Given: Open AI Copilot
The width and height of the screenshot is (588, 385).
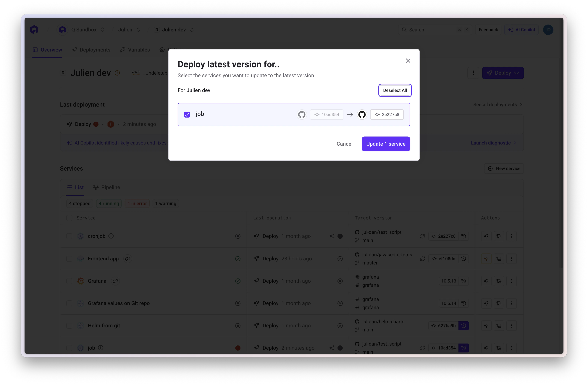Looking at the screenshot, I should click(x=521, y=30).
